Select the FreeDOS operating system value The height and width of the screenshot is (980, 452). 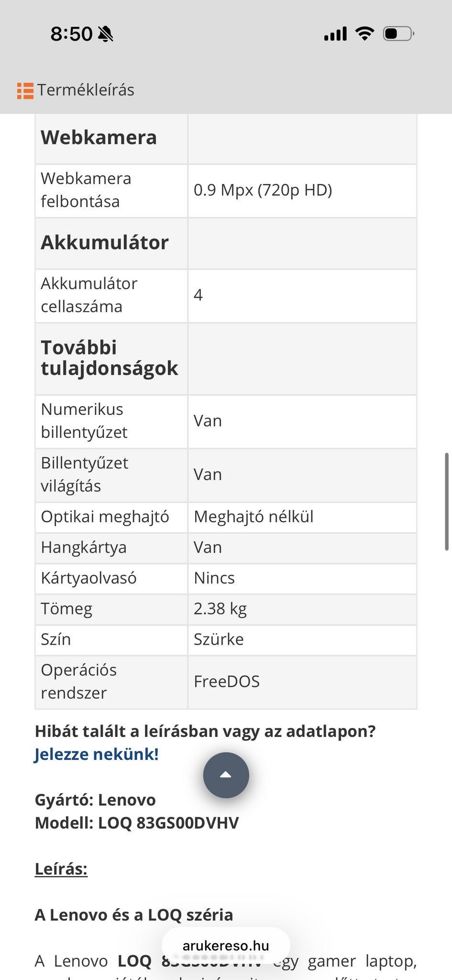pyautogui.click(x=227, y=681)
